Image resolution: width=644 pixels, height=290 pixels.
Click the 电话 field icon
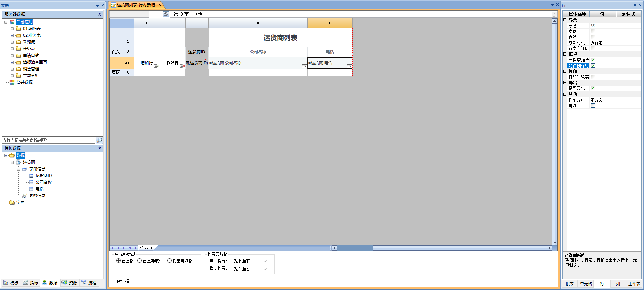[31, 189]
